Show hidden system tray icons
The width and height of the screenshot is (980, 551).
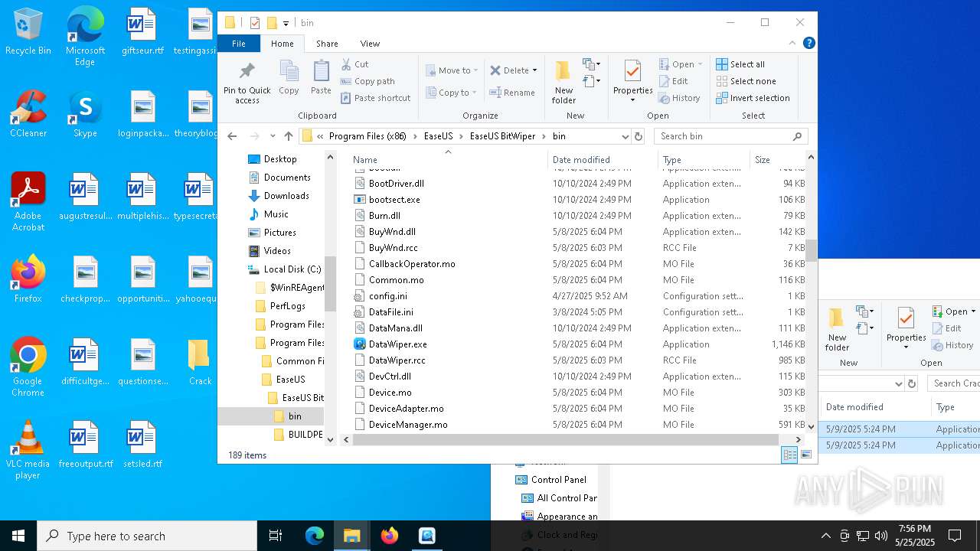825,536
